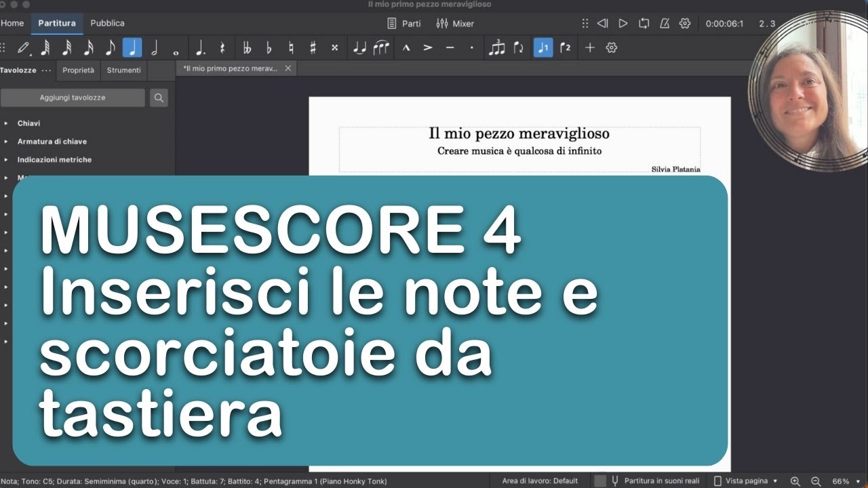Expand the Chiavi palette
The image size is (868, 488).
coord(6,123)
